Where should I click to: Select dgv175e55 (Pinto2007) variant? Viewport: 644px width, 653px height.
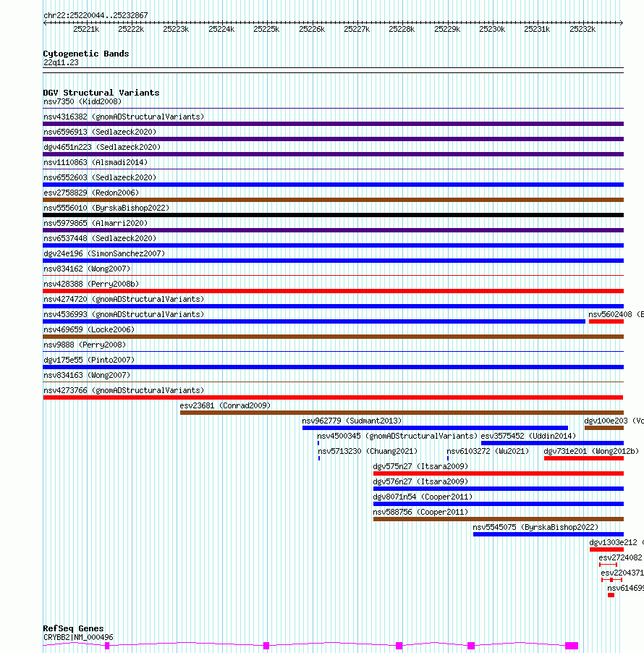(89, 360)
